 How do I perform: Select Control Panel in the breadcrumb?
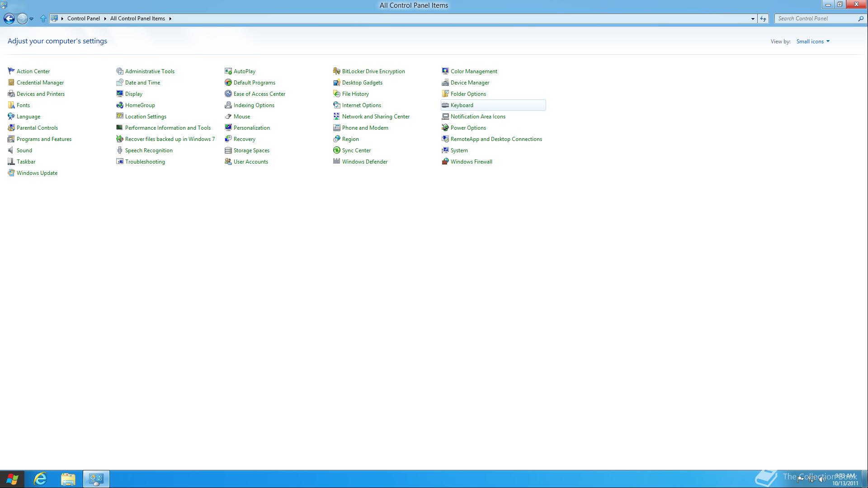[x=84, y=19]
